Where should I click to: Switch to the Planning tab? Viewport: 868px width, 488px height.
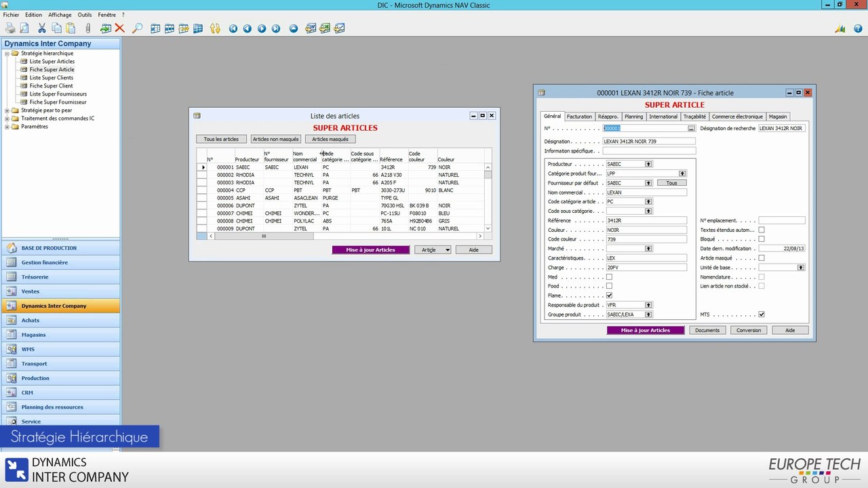(x=633, y=117)
